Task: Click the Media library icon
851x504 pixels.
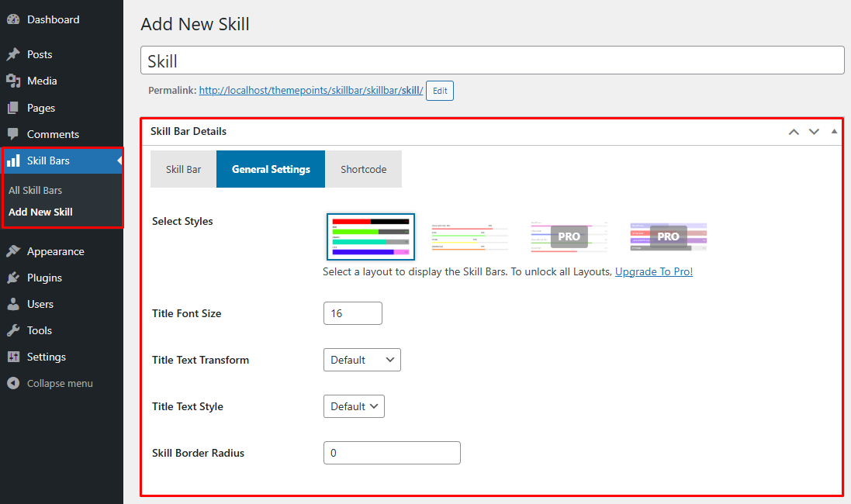Action: [x=13, y=81]
